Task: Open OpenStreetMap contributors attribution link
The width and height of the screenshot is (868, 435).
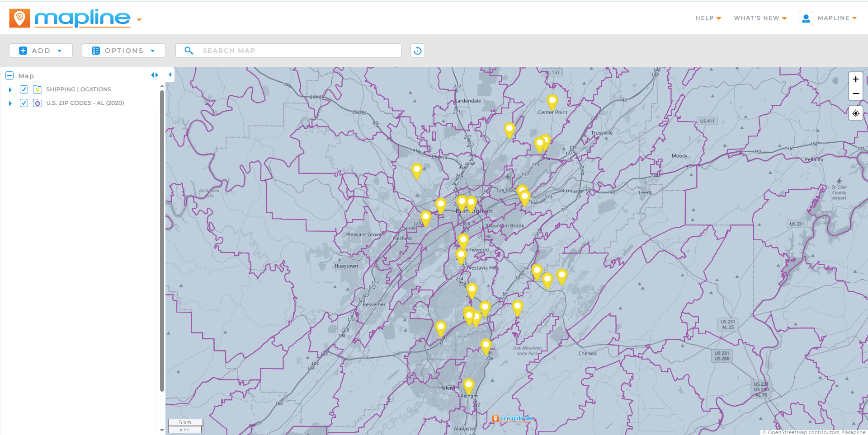Action: pos(803,432)
